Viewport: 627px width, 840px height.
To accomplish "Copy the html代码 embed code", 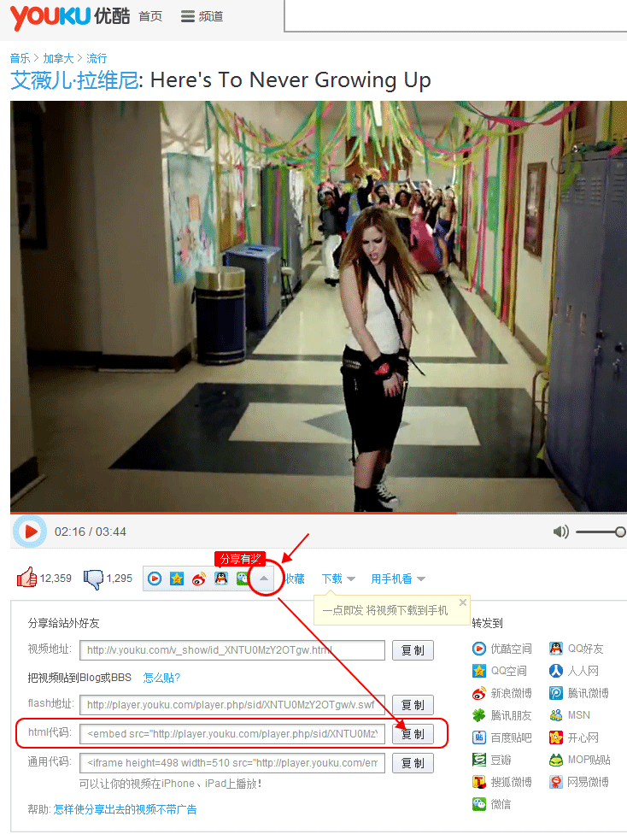I will (413, 734).
